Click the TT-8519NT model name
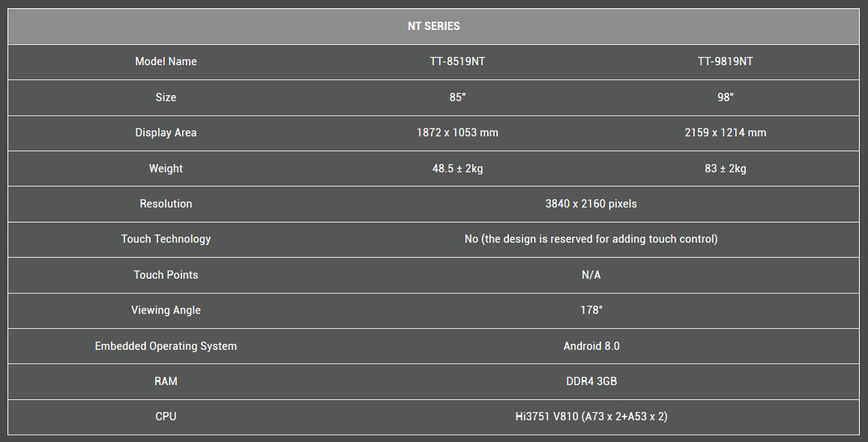Image resolution: width=868 pixels, height=442 pixels. pyautogui.click(x=457, y=61)
